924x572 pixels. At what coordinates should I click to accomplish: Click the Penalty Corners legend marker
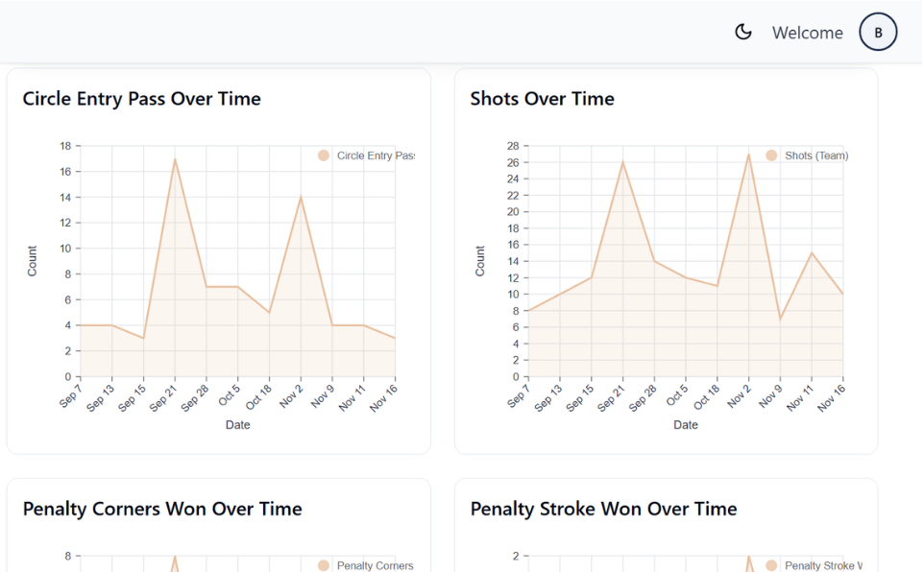point(326,565)
